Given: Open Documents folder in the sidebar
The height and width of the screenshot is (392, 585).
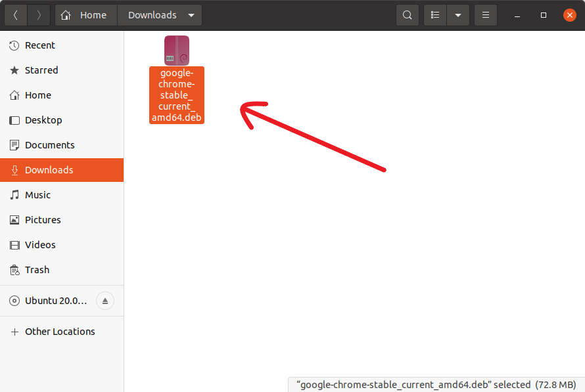Looking at the screenshot, I should pyautogui.click(x=62, y=145).
